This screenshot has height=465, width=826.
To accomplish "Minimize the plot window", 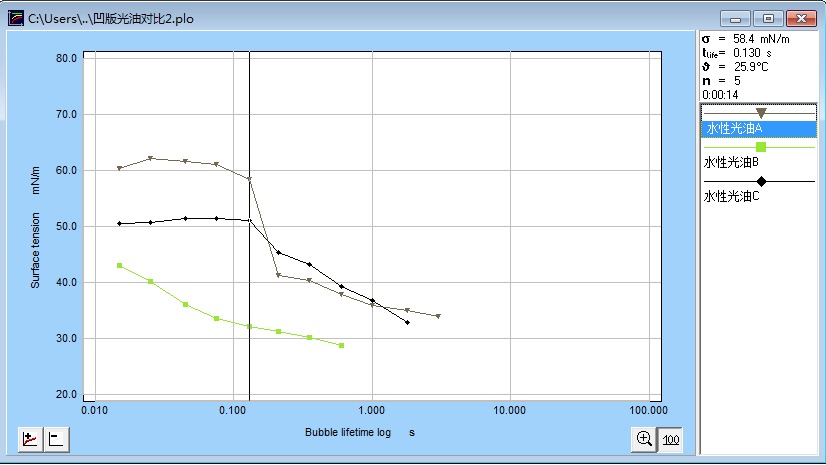I will pos(736,18).
